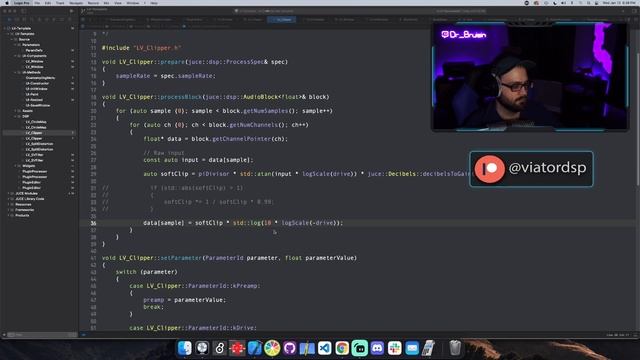
Task: Open the Navigate menu
Action: 76,3
